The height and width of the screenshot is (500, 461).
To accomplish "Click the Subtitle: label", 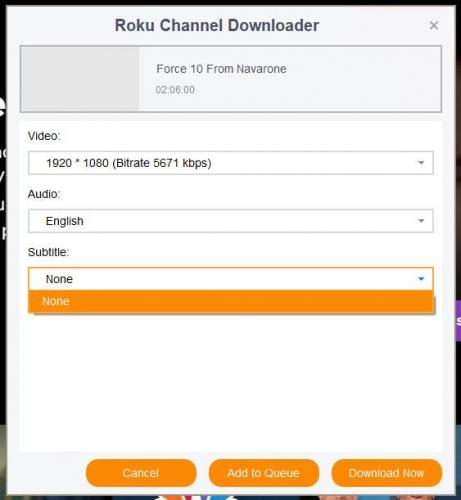I will 48,252.
